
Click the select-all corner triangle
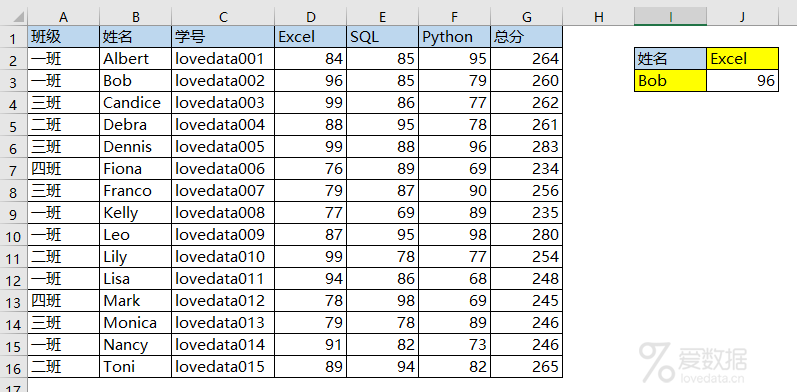click(19, 17)
